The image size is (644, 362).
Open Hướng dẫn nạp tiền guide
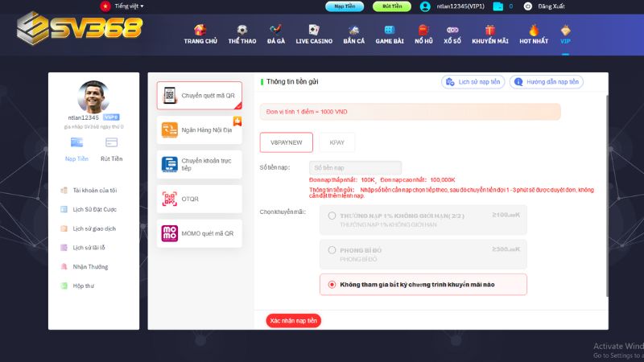coord(547,81)
